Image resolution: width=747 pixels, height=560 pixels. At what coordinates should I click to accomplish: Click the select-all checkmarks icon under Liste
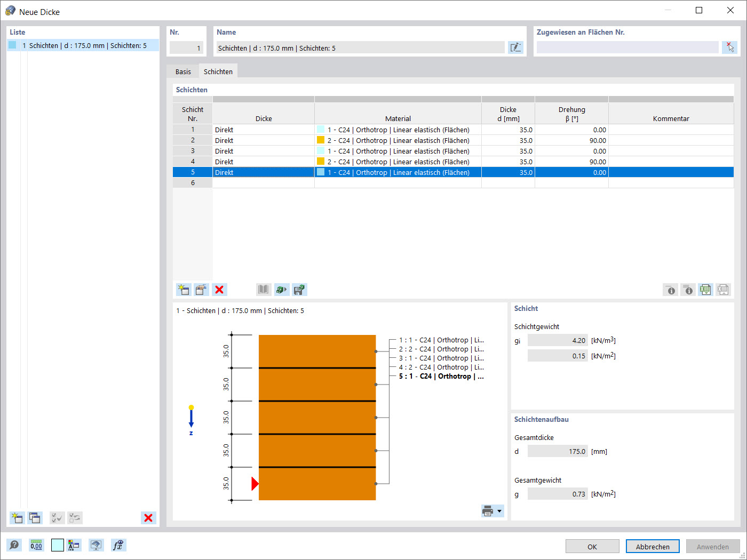[x=57, y=518]
